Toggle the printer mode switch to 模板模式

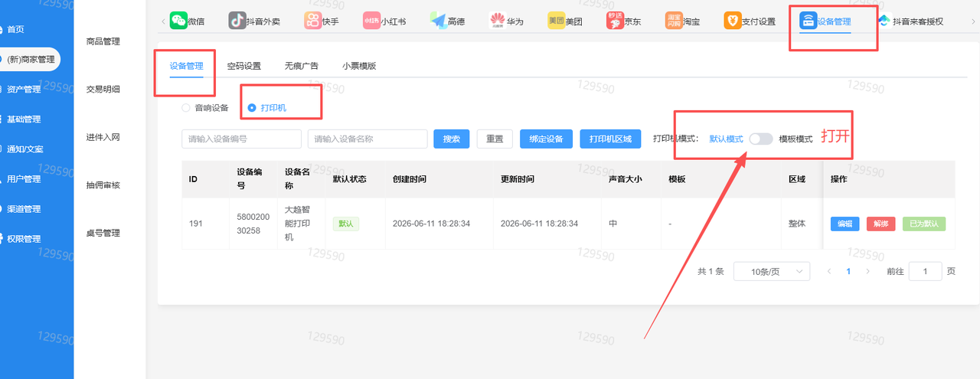(x=761, y=139)
